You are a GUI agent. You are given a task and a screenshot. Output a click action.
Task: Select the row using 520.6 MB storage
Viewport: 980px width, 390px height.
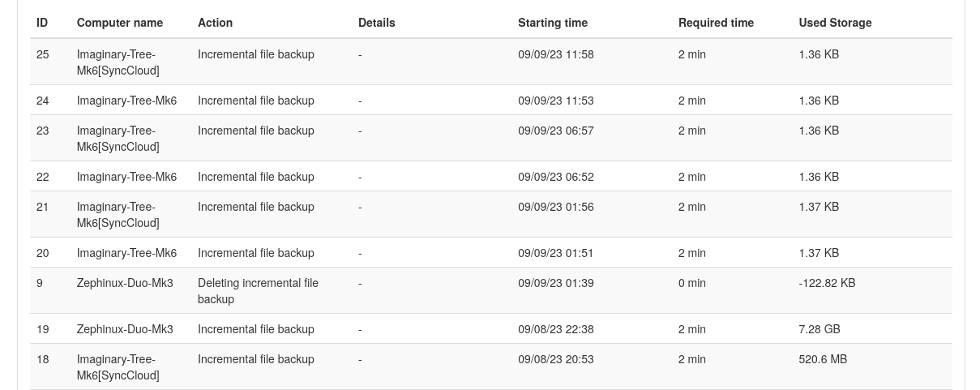point(491,367)
